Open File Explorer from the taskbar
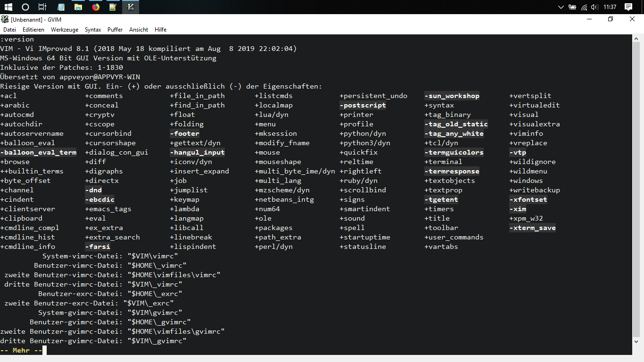This screenshot has width=644, height=362. 78,7
